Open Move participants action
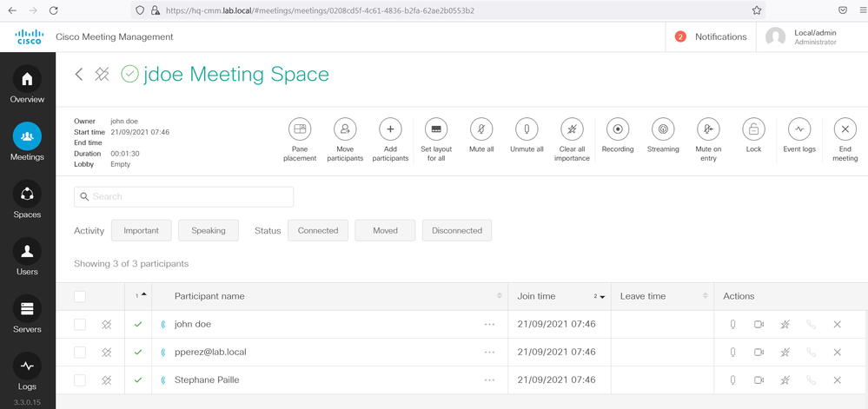Screen dimensions: 868x409 (345, 129)
